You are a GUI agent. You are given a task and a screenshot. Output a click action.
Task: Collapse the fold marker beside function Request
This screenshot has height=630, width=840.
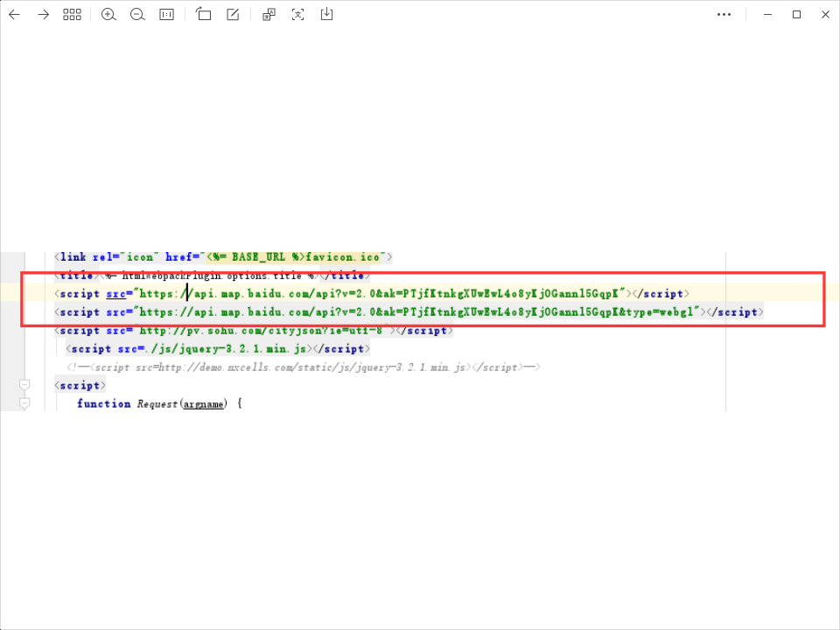pos(24,403)
